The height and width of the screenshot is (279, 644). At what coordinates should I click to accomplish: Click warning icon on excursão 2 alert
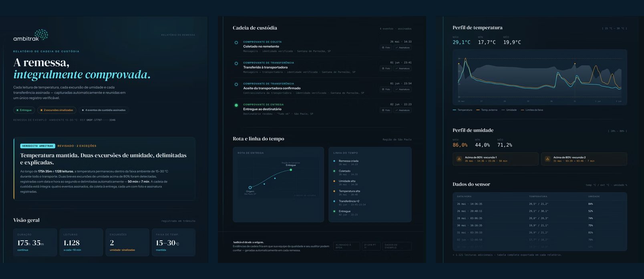coord(547,159)
